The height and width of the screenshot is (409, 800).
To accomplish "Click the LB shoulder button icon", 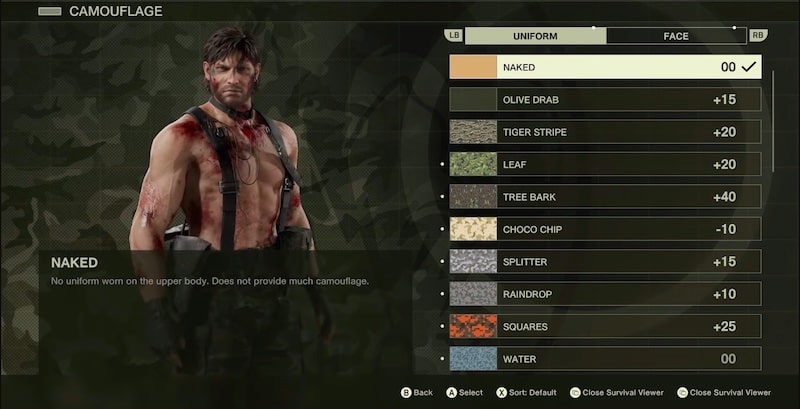I will (453, 35).
